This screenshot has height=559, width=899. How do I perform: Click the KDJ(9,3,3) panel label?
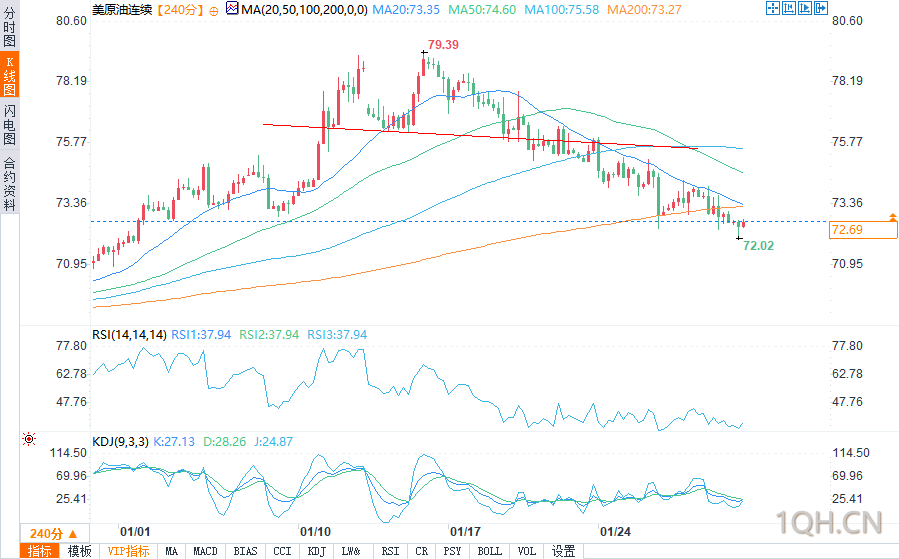coord(120,442)
